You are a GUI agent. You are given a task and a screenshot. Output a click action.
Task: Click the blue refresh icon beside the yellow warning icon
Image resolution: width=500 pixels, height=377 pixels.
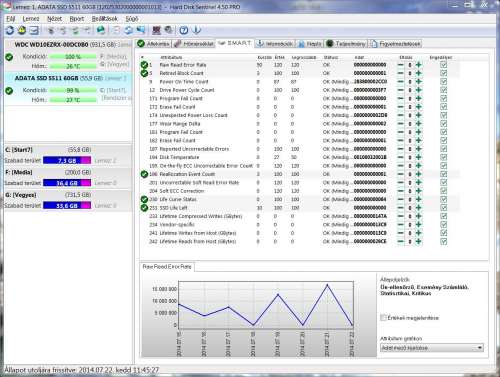tap(10, 30)
